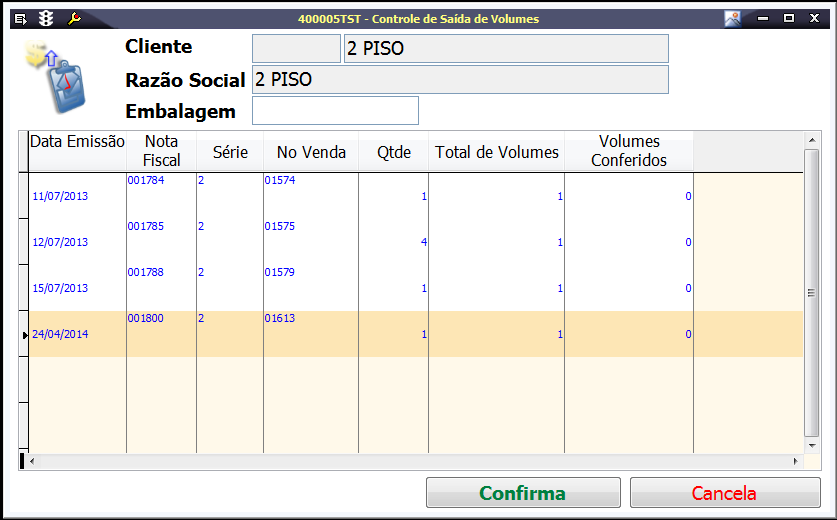Click nota fiscal 001788

pyautogui.click(x=146, y=272)
